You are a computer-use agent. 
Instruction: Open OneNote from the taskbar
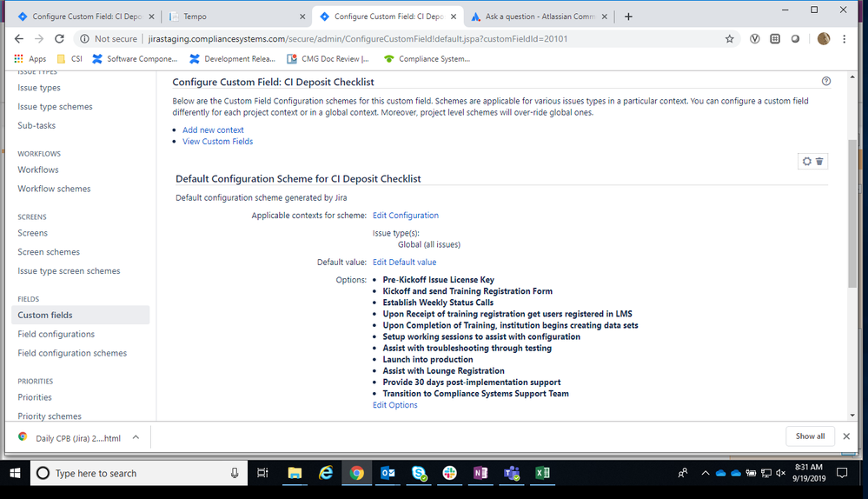[480, 473]
